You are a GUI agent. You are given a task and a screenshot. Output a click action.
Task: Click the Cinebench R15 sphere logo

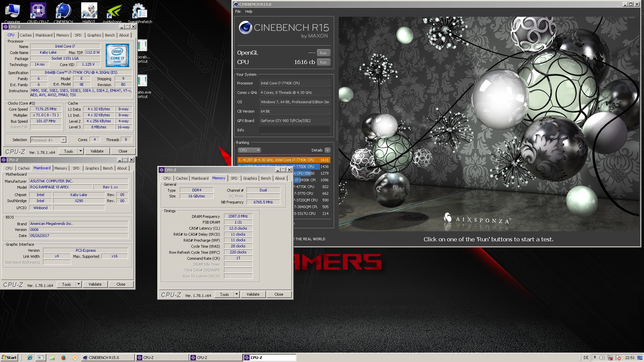[245, 27]
